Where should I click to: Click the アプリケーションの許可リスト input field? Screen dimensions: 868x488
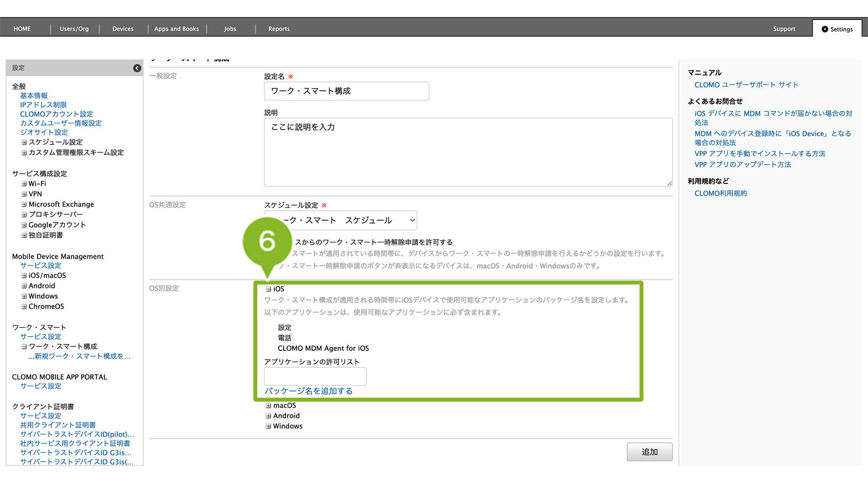coord(315,376)
